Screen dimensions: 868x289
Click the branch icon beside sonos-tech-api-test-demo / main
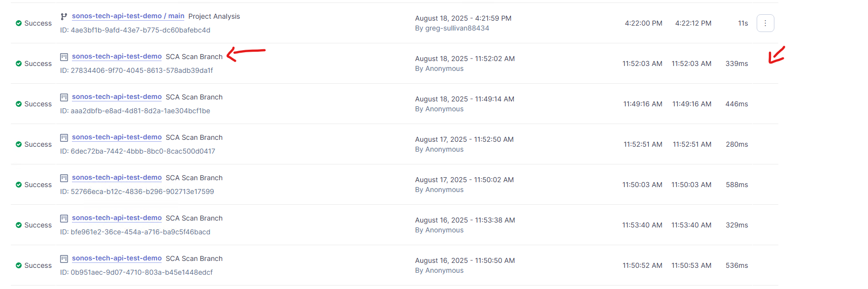64,16
